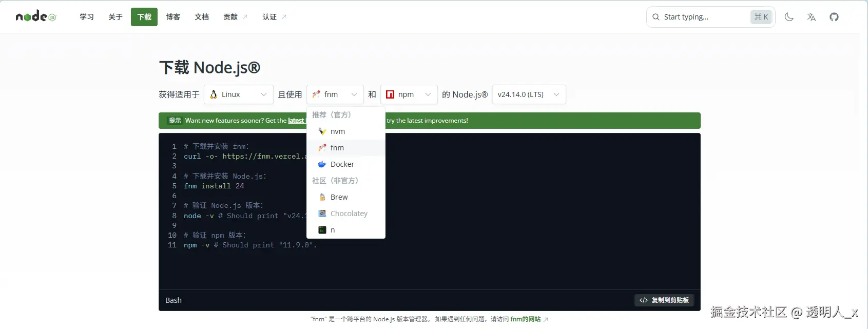Click the 获得适用于 label
Viewport: 868px width, 329px height.
(x=179, y=94)
